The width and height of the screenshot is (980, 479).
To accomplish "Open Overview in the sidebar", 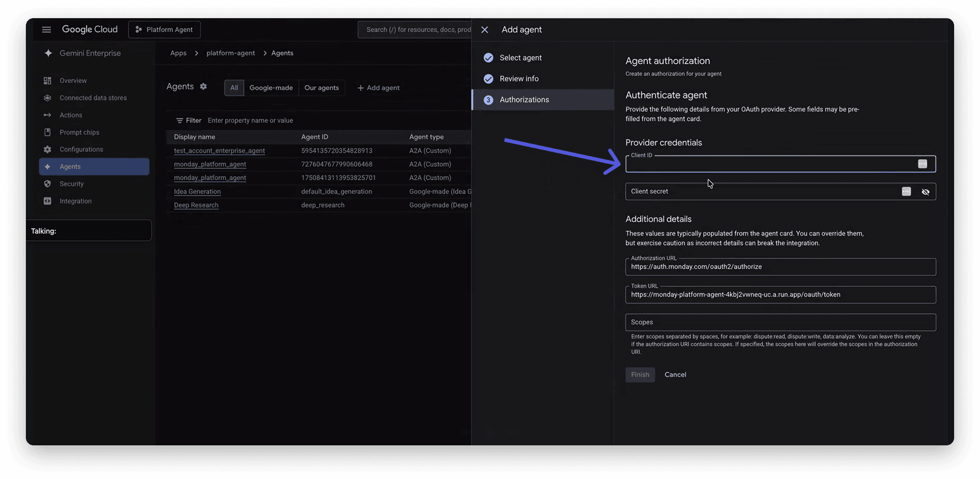I will 73,80.
